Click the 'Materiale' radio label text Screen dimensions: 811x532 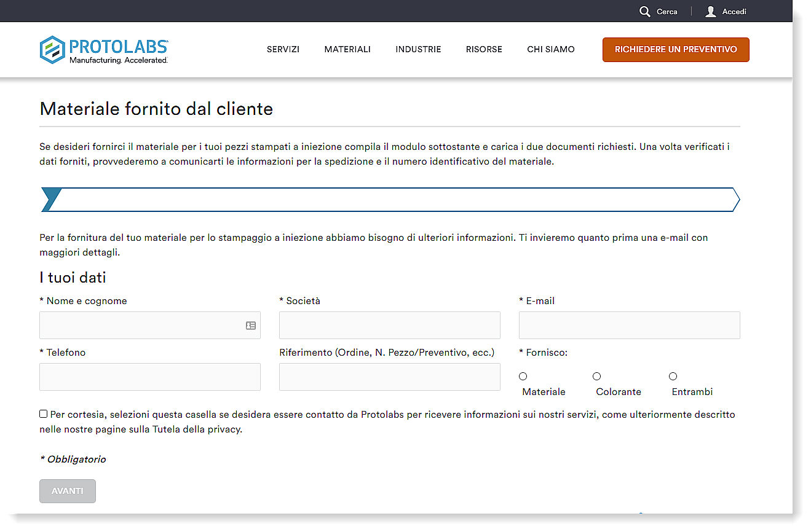pyautogui.click(x=544, y=392)
